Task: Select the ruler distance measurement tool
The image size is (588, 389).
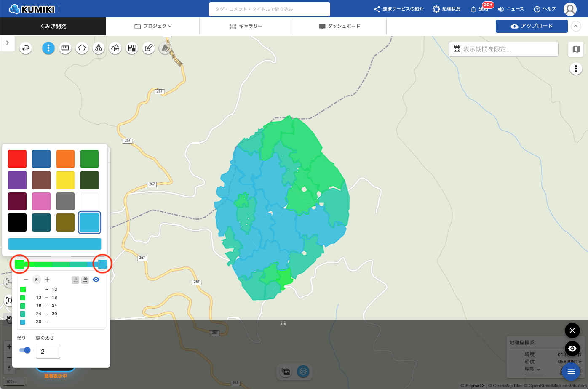Action: click(x=65, y=48)
